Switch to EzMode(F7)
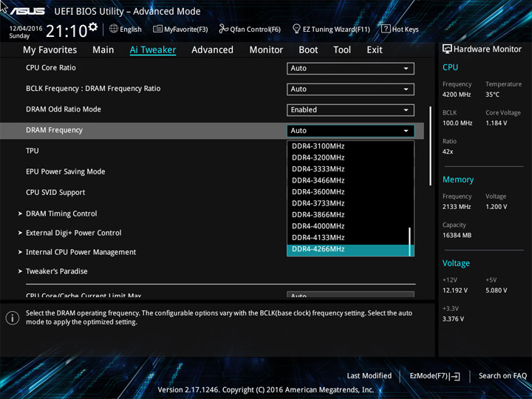 [434, 376]
